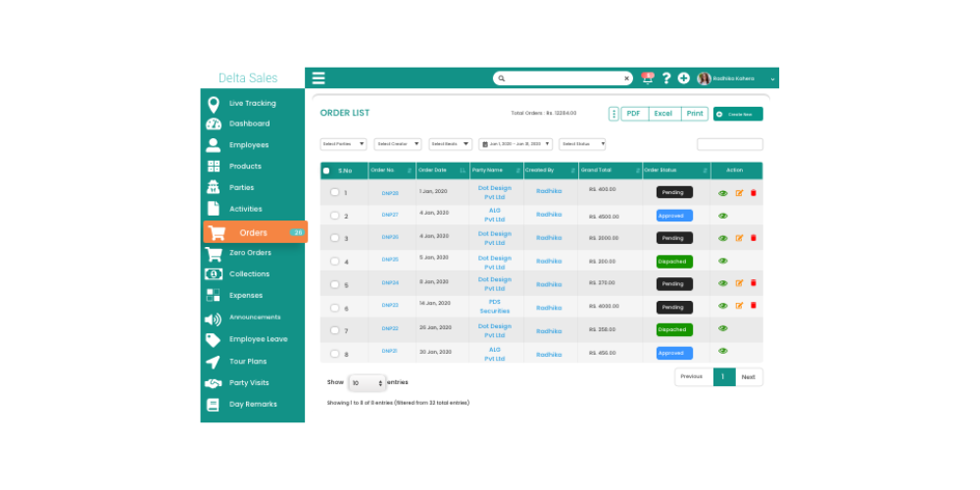Click Radhika Kahera profile avatar
The width and height of the screenshot is (980, 490).
tap(705, 78)
